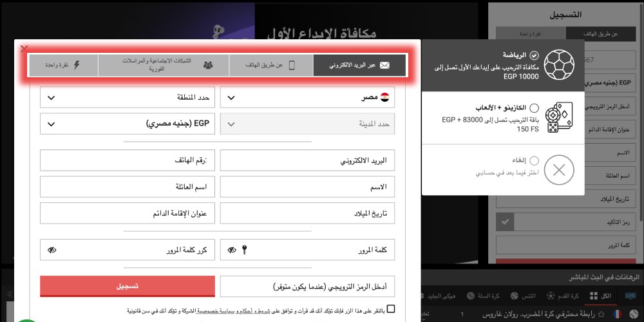Select the إلغاء bonus radio option

(x=534, y=160)
